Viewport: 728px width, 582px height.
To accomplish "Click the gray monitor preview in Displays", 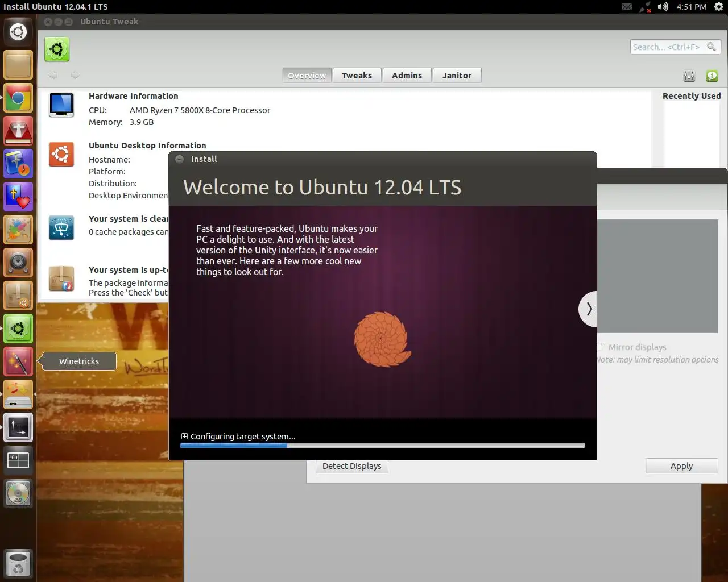I will [x=657, y=276].
